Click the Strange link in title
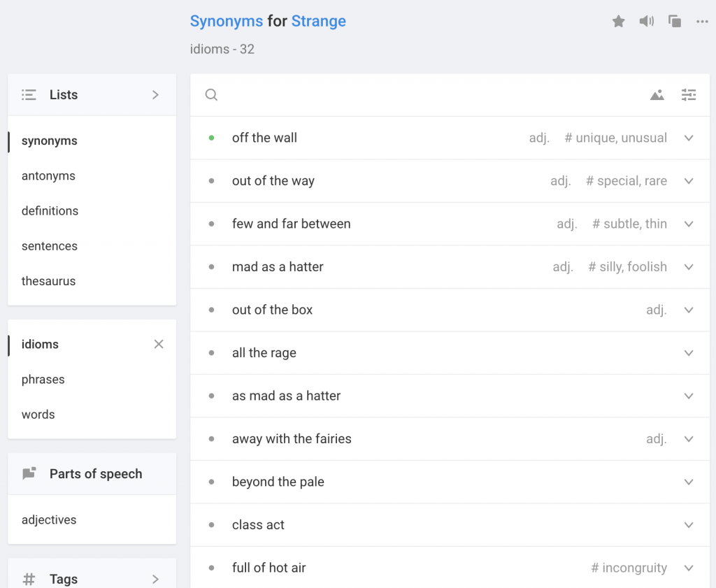The height and width of the screenshot is (588, 716). (319, 21)
